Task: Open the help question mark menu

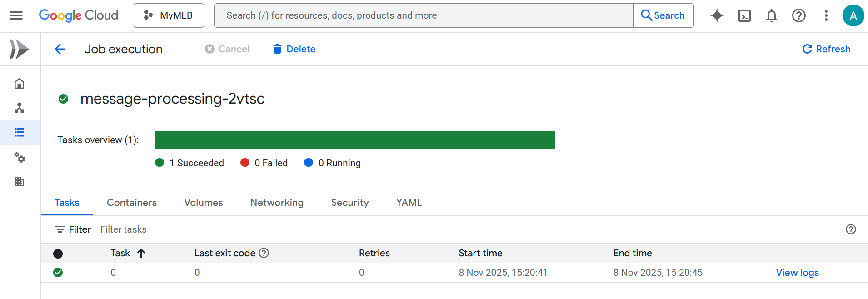Action: (x=798, y=15)
